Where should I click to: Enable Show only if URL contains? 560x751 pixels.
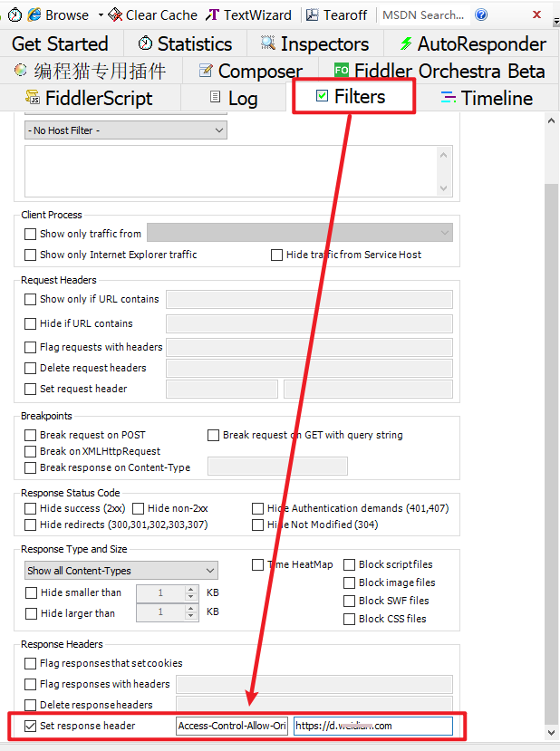point(30,299)
